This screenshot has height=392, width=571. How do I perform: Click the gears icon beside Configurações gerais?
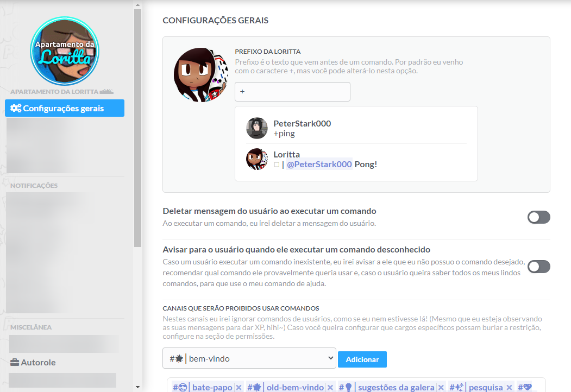(16, 108)
